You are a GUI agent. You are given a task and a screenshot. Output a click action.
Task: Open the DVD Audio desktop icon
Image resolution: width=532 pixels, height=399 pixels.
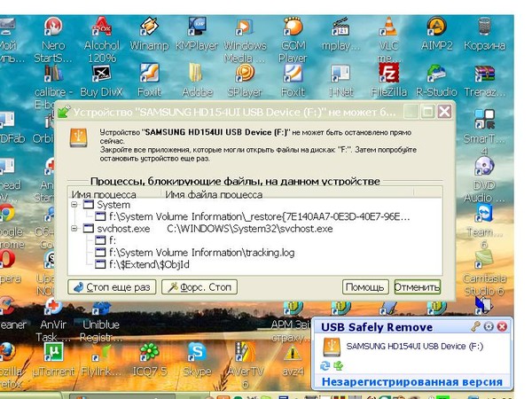(x=484, y=180)
